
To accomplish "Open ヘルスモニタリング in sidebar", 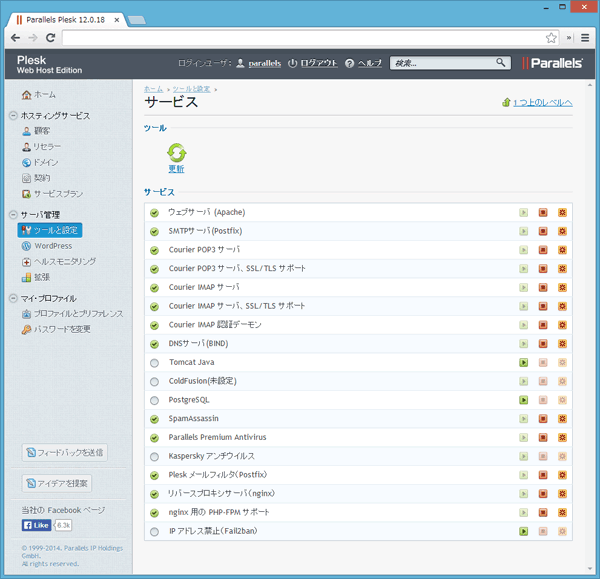I will tap(59, 261).
